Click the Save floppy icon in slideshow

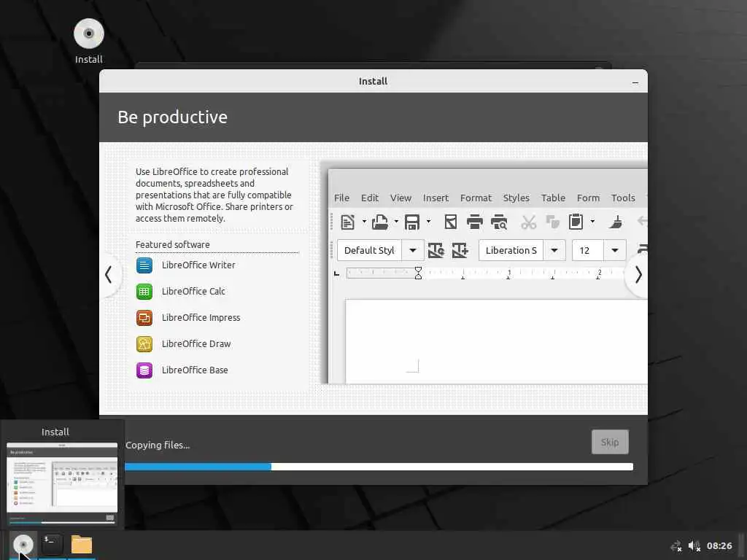[x=412, y=222]
